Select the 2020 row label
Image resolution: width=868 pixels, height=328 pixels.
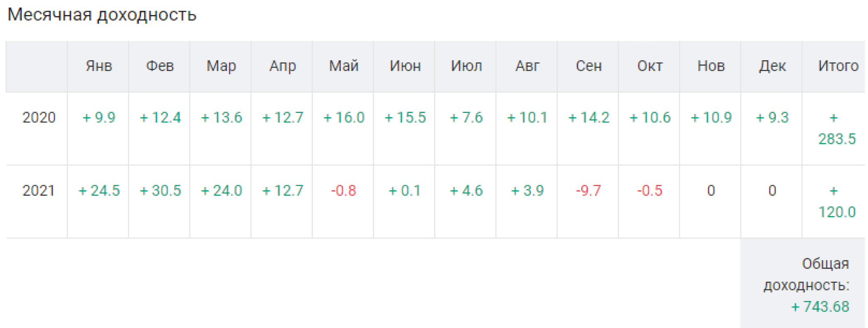click(x=39, y=117)
